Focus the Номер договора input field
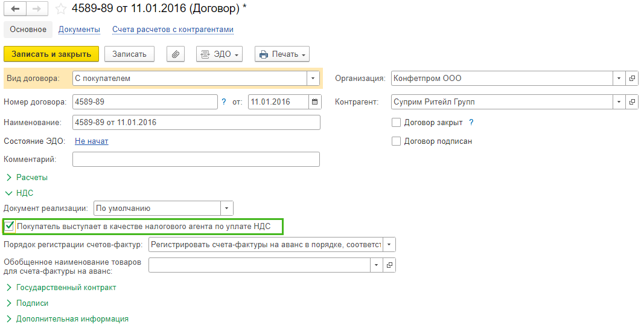 (145, 102)
